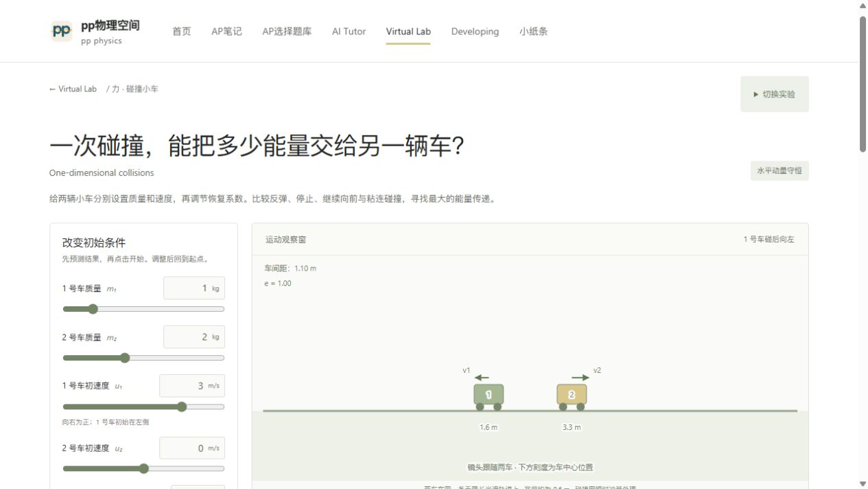The width and height of the screenshot is (868, 489).
Task: Open the 小纸条 nav item
Action: (533, 32)
